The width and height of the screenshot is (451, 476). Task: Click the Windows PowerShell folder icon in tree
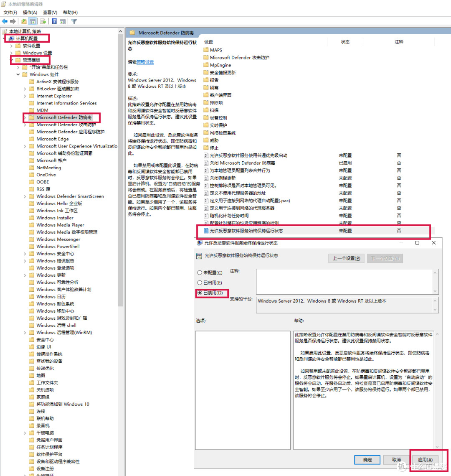pyautogui.click(x=32, y=247)
